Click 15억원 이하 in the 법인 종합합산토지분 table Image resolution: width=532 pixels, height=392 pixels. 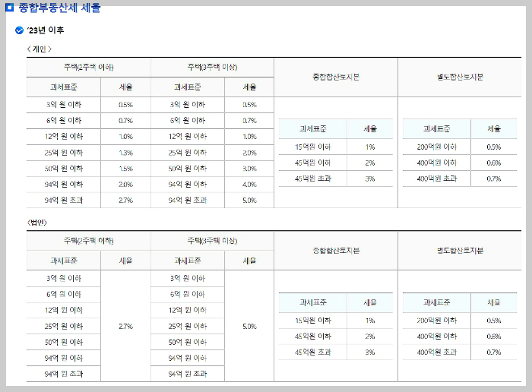313,321
